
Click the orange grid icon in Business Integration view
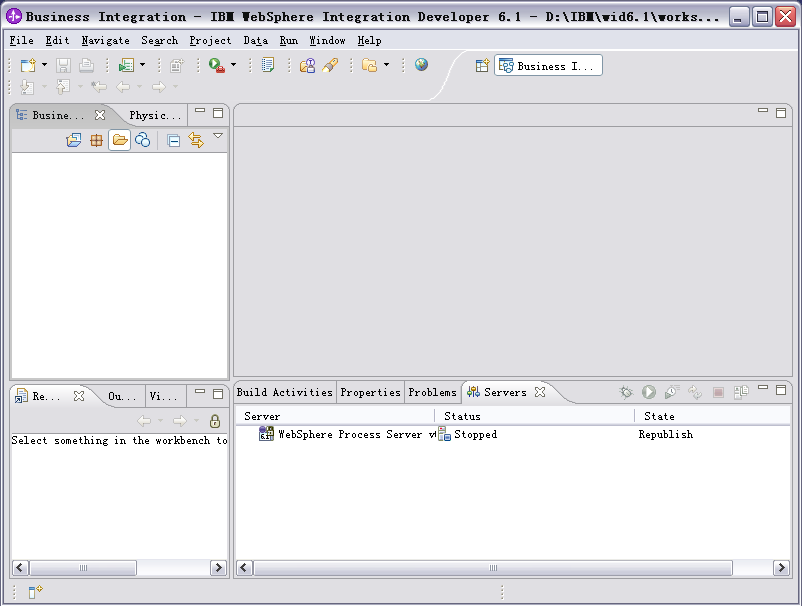pyautogui.click(x=96, y=140)
